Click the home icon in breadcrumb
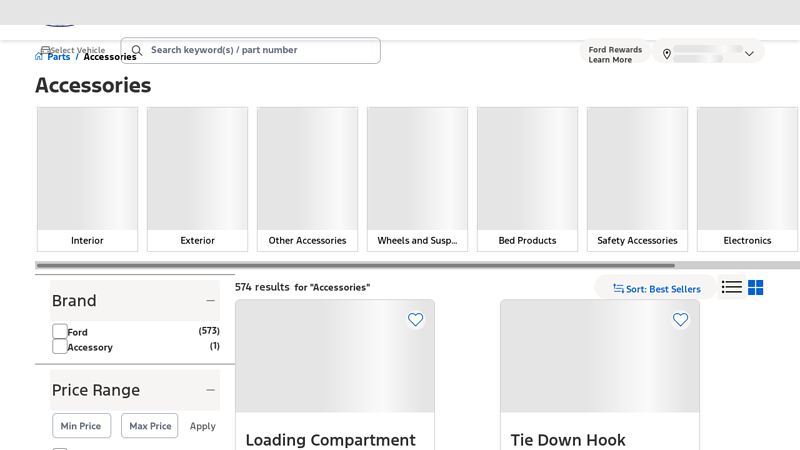 (x=39, y=57)
